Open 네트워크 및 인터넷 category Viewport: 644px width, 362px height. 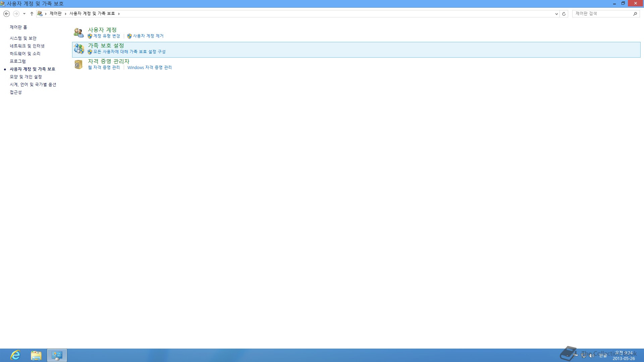click(27, 46)
